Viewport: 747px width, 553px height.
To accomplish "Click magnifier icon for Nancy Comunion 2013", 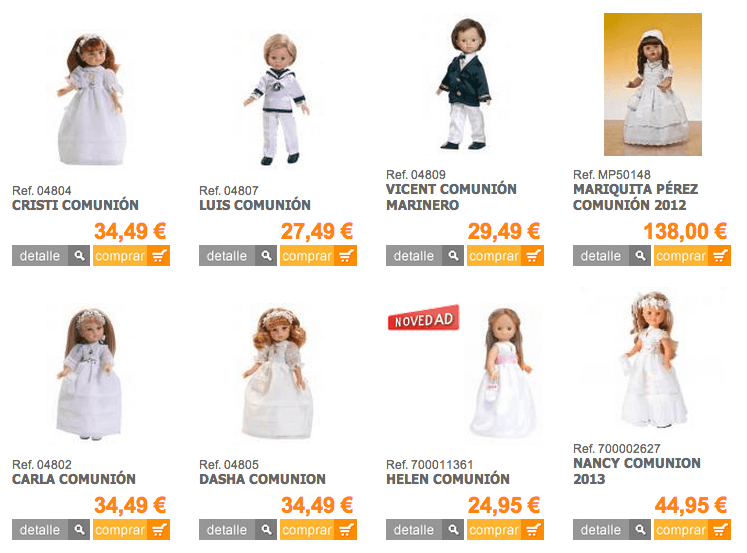I will 641,530.
